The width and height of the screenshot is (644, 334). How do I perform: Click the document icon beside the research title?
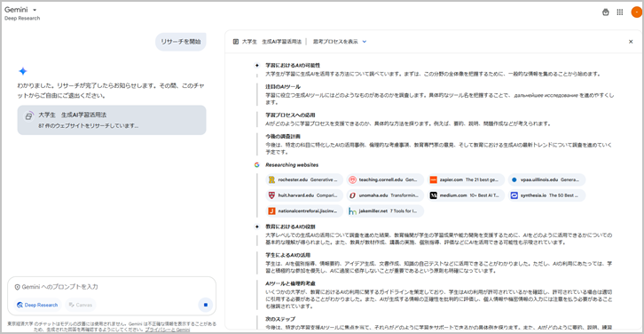pyautogui.click(x=236, y=42)
